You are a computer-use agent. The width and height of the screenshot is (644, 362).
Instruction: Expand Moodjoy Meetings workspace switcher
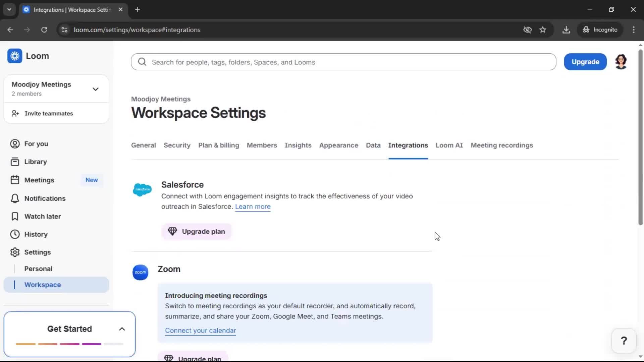(95, 89)
